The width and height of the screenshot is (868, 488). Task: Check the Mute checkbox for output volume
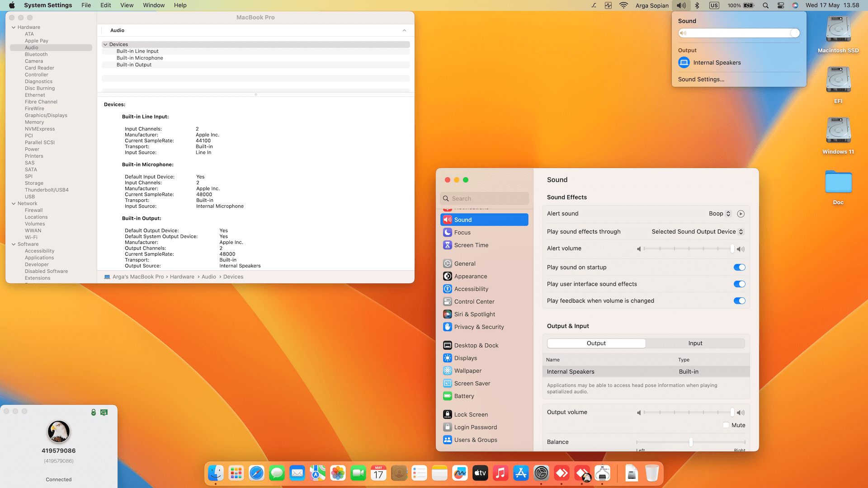coord(726,425)
